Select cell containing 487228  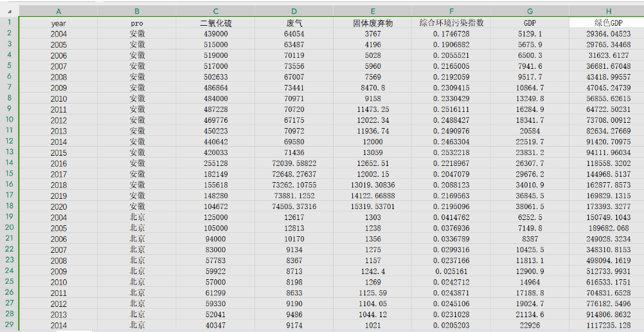[215, 109]
